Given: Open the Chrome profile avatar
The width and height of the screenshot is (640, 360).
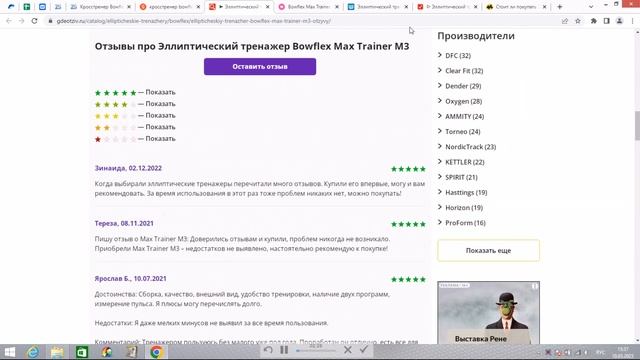Looking at the screenshot, I should [620, 21].
